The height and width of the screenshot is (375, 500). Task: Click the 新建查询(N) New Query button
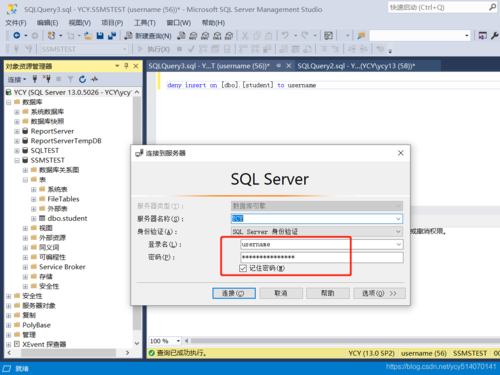148,36
